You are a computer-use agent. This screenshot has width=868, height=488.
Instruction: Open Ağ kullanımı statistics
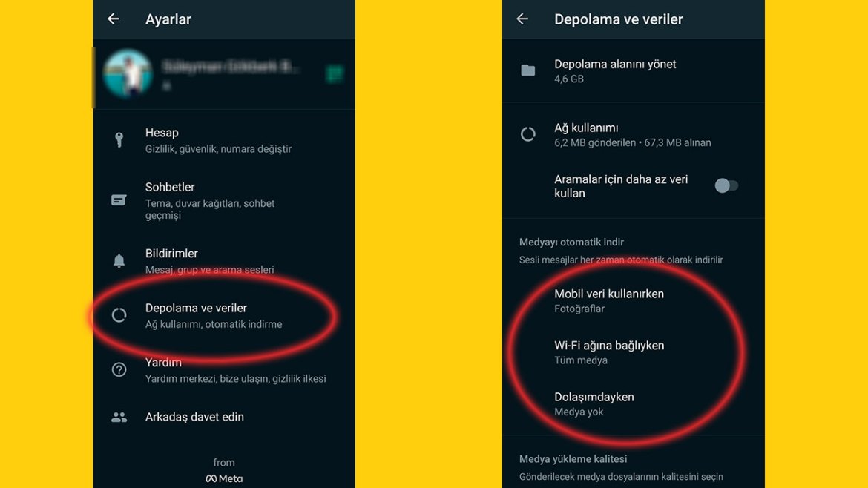coord(634,134)
